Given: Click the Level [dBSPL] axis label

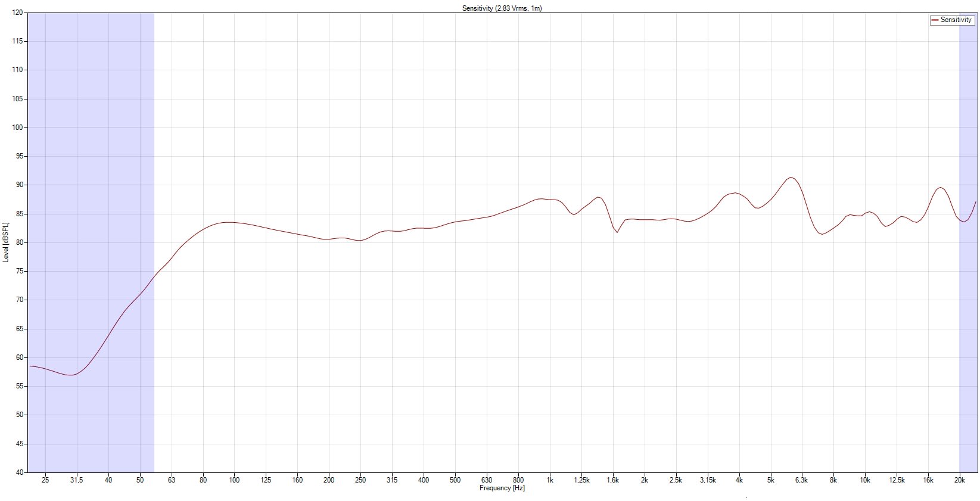Looking at the screenshot, I should [6, 242].
